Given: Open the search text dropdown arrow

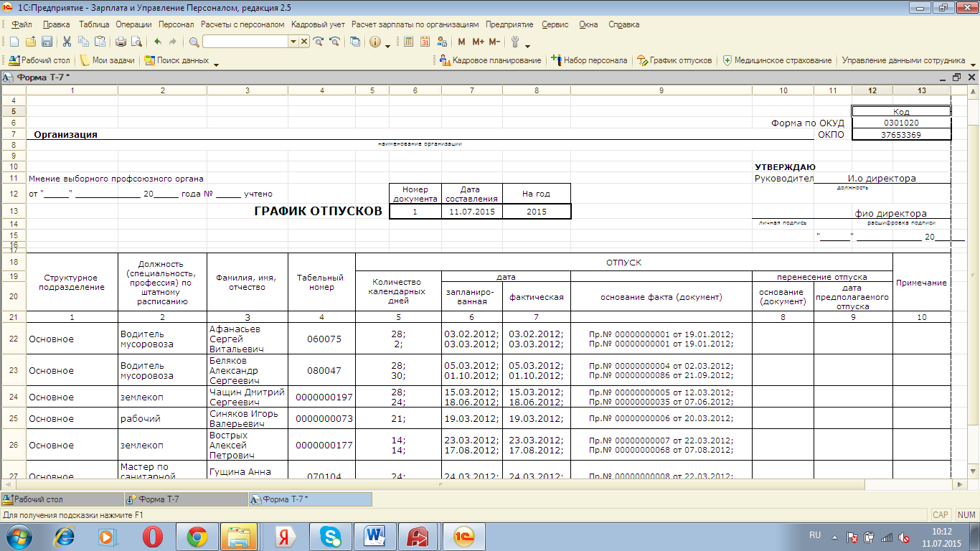Looking at the screenshot, I should click(x=293, y=42).
